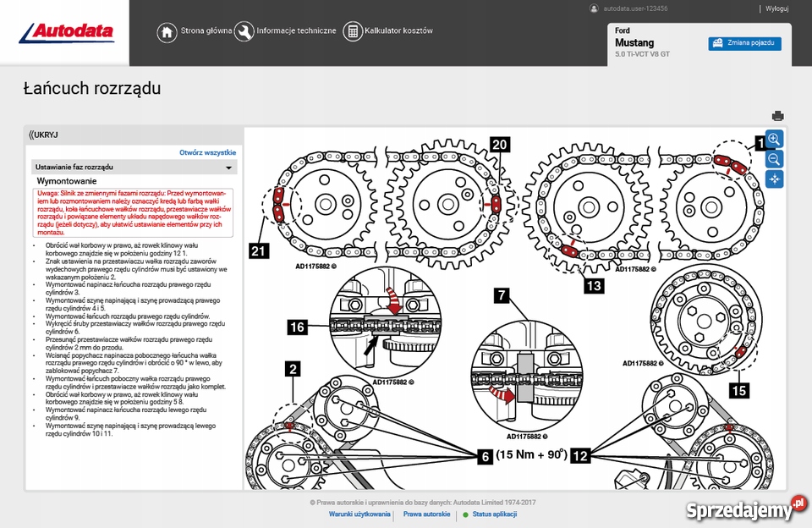
Task: Select step 'Obrócić wał korbowy w prawo' godziny 12
Action: tap(121, 250)
